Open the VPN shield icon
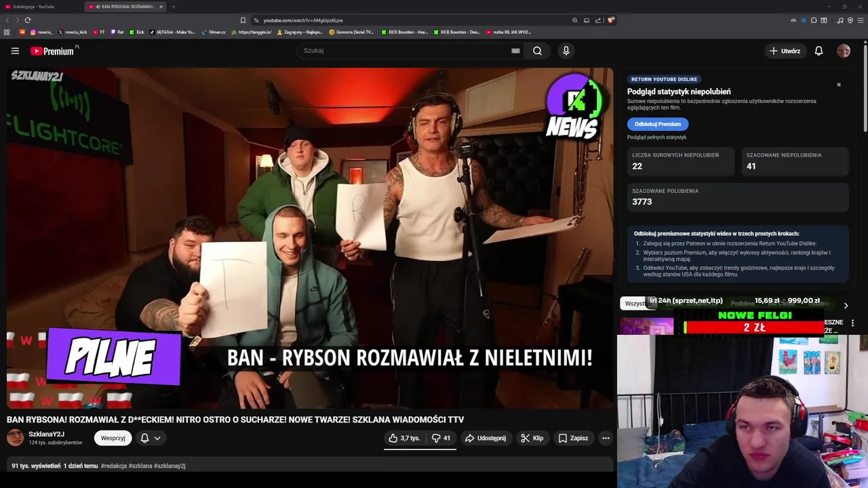The width and height of the screenshot is (868, 488). tap(850, 20)
